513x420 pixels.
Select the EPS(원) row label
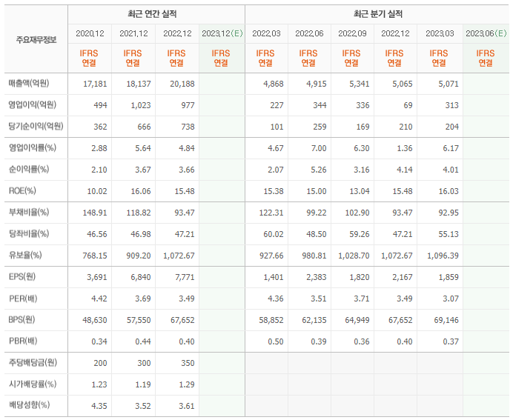tap(22, 276)
